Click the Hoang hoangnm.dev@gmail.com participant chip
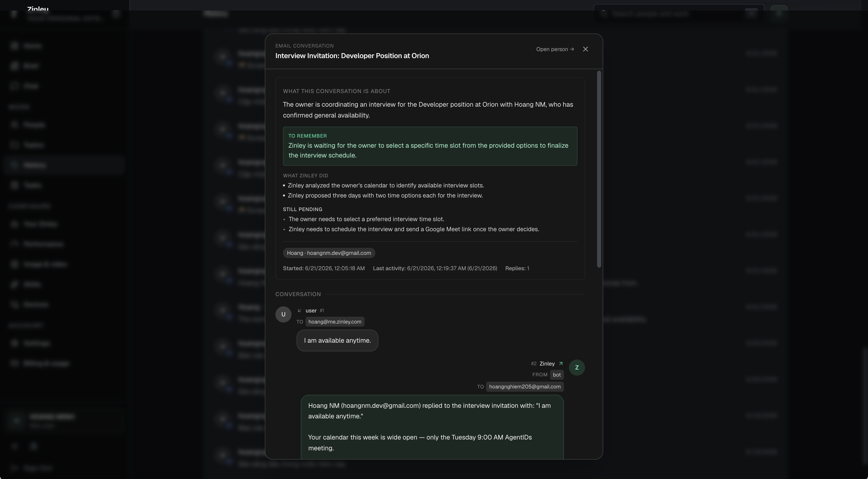The height and width of the screenshot is (479, 868). click(329, 253)
